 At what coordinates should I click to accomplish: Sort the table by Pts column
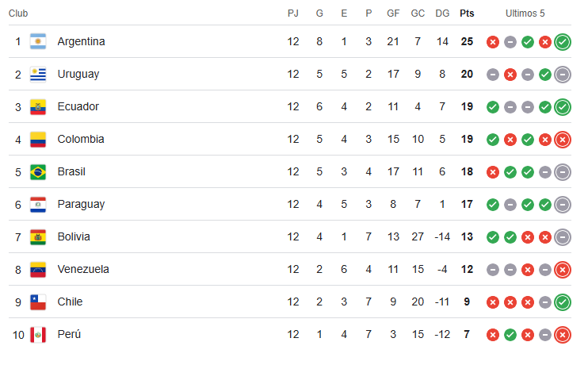(x=467, y=13)
